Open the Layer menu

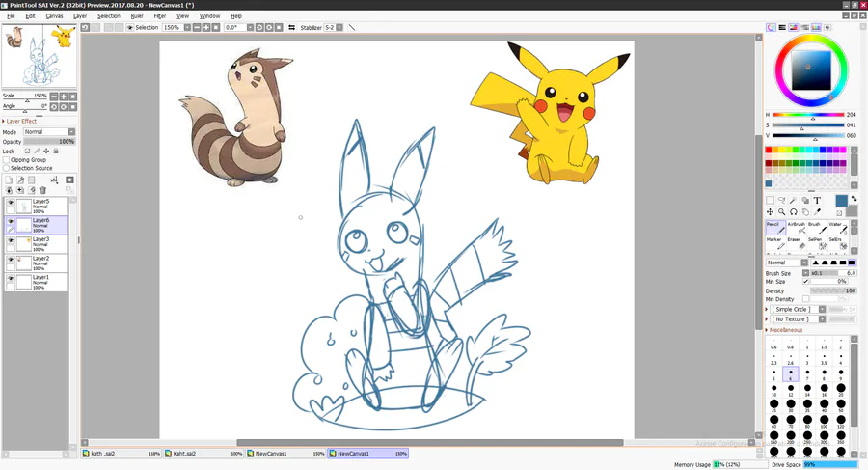80,16
